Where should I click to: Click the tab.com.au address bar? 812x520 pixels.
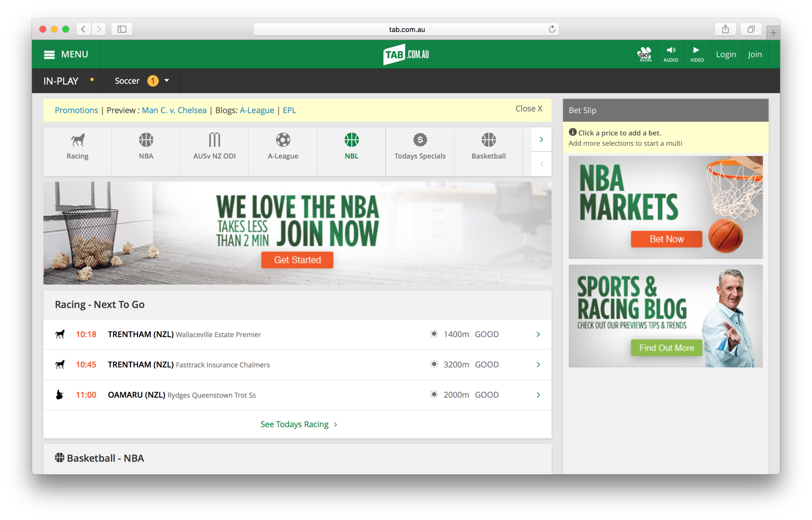click(406, 29)
